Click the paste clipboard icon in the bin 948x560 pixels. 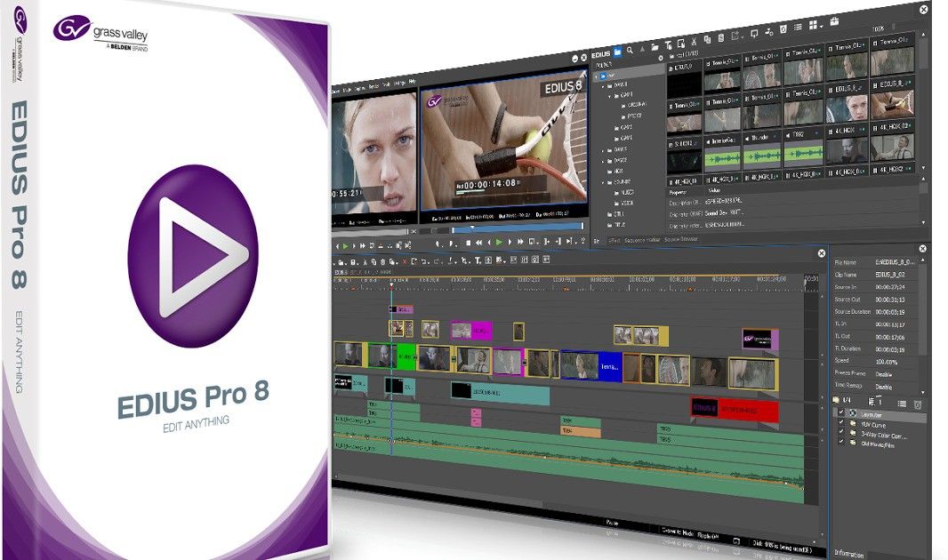click(x=720, y=38)
